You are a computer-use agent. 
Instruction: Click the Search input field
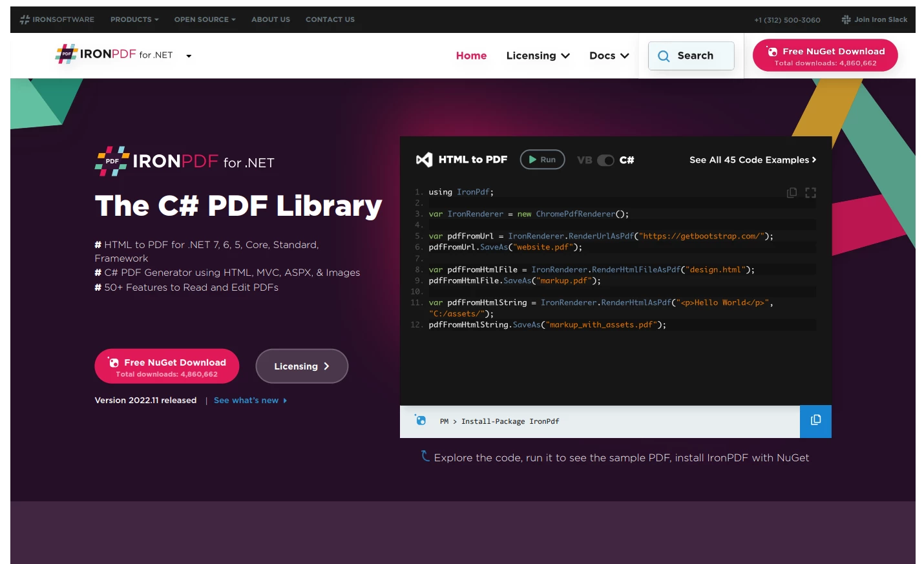click(691, 56)
